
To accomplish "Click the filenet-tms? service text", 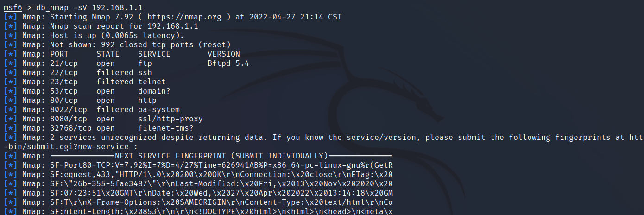I will tap(166, 128).
